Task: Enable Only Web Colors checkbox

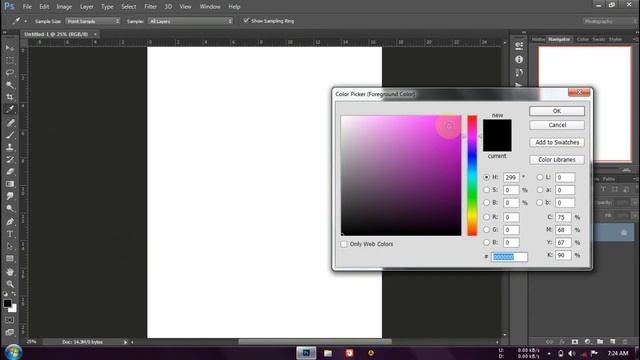Action: (x=344, y=244)
